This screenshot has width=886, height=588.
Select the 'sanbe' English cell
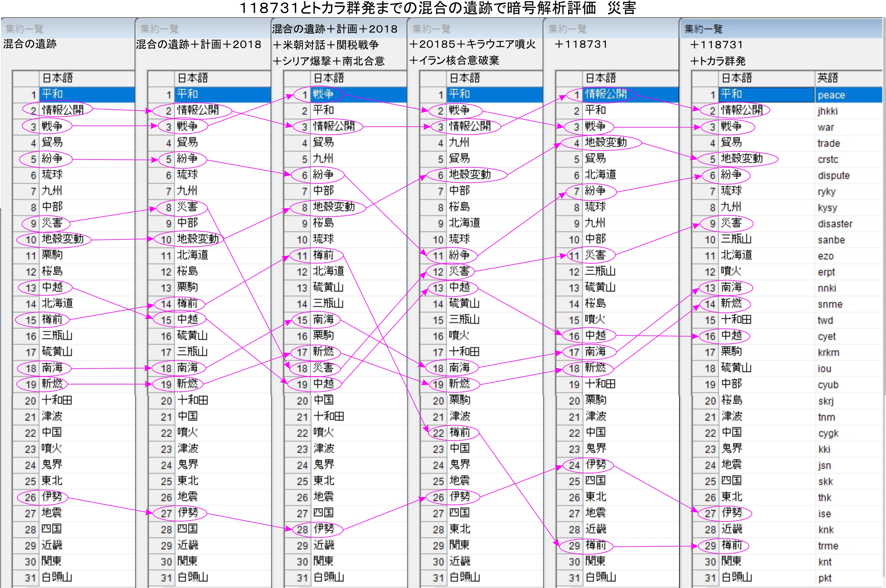click(x=831, y=240)
